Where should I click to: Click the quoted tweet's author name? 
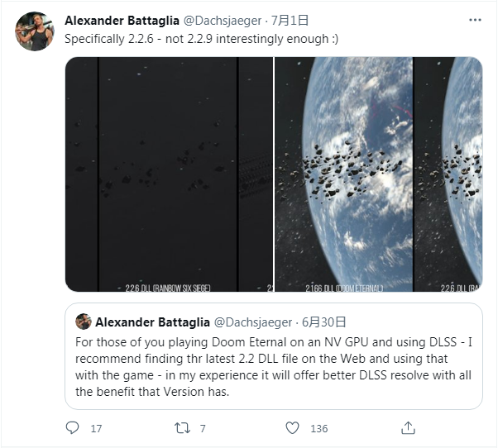[x=153, y=322]
